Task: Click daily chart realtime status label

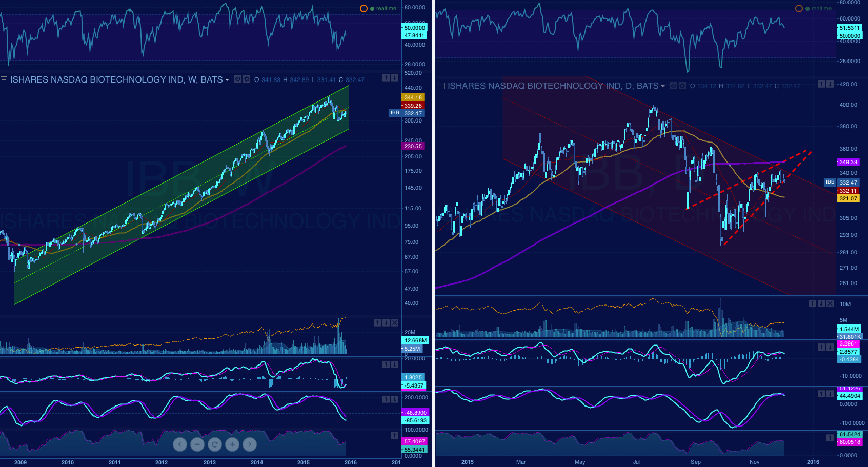Action: coord(821,9)
